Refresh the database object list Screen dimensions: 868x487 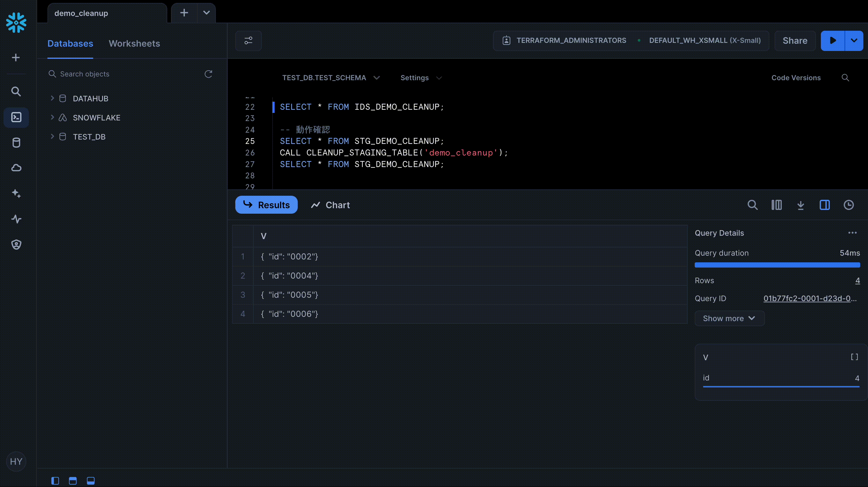point(208,74)
